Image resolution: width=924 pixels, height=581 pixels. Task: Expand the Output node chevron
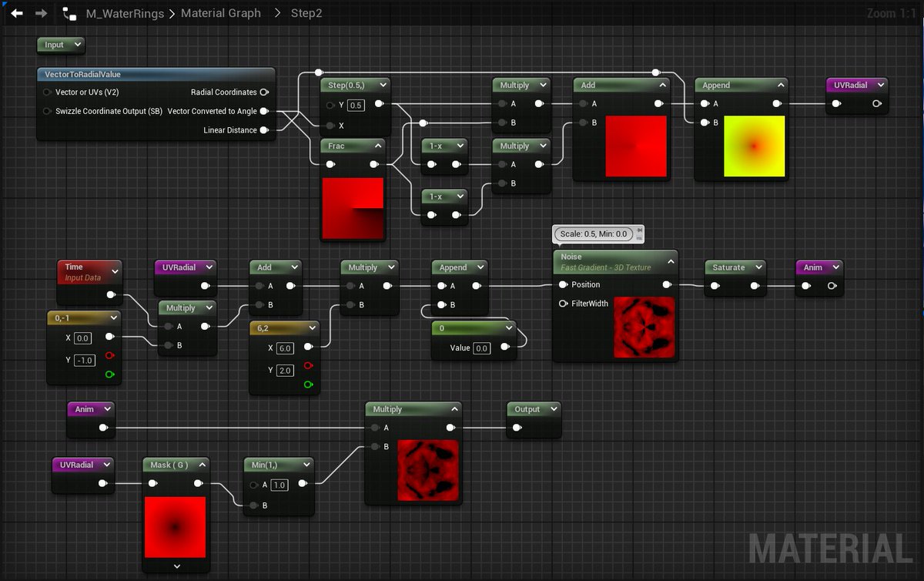click(x=552, y=409)
